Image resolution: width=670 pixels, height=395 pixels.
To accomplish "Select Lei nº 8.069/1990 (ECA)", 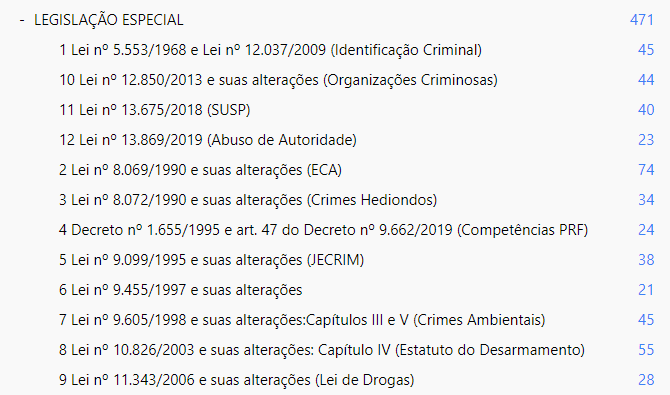I will [x=200, y=170].
